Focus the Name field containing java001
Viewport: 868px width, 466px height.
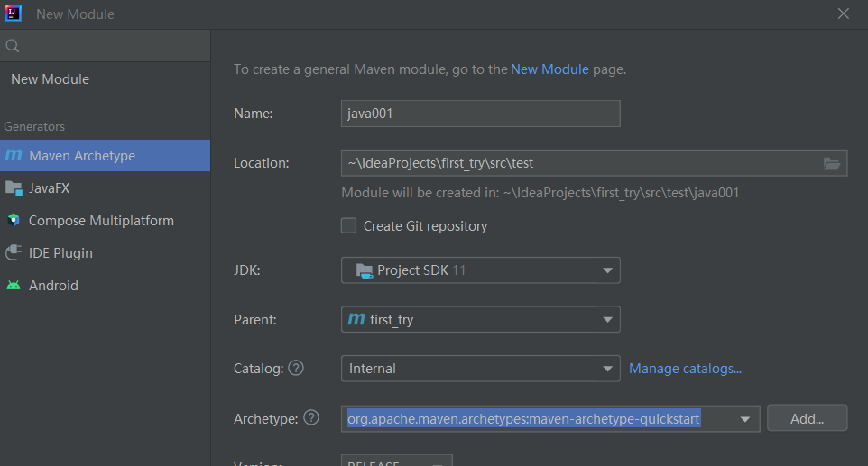(481, 114)
